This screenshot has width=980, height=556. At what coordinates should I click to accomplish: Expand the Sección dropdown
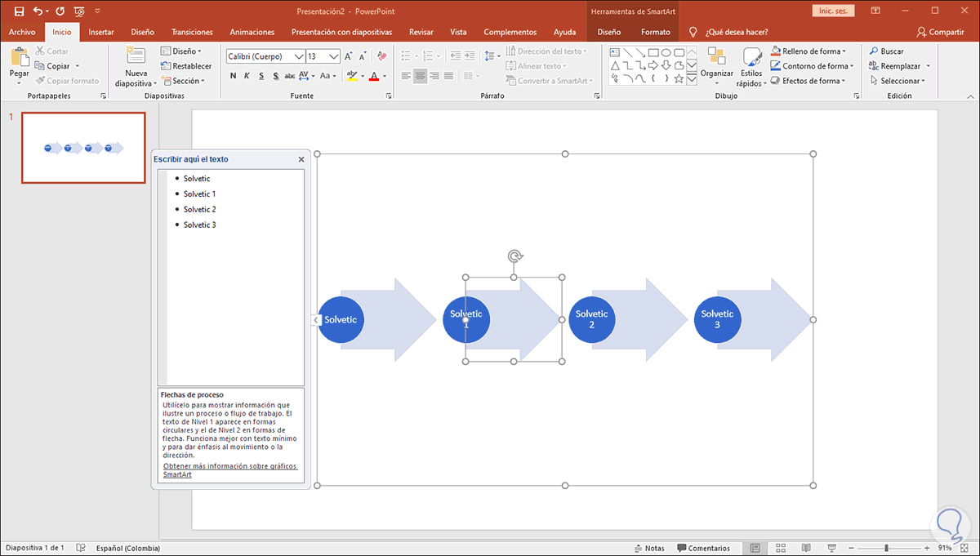pyautogui.click(x=183, y=81)
